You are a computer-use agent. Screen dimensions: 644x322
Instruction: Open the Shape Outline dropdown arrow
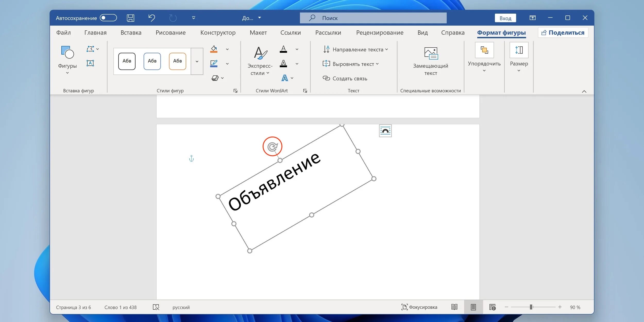(x=227, y=64)
